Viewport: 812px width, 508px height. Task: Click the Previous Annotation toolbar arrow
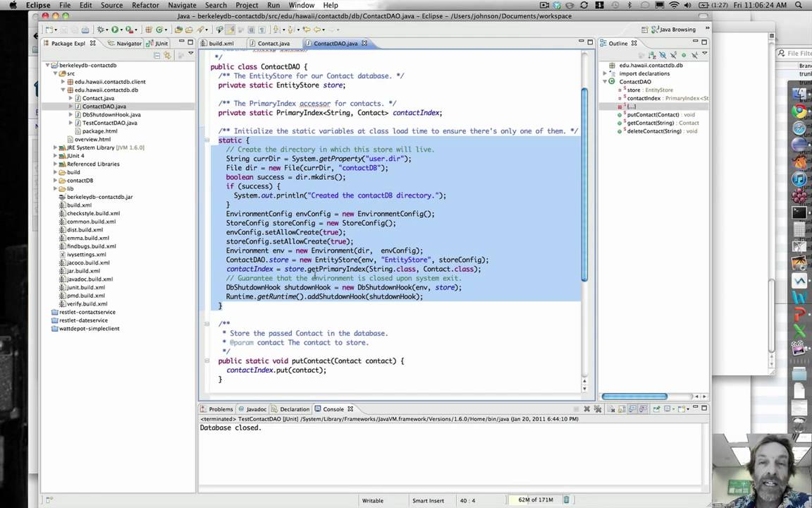pos(290,30)
